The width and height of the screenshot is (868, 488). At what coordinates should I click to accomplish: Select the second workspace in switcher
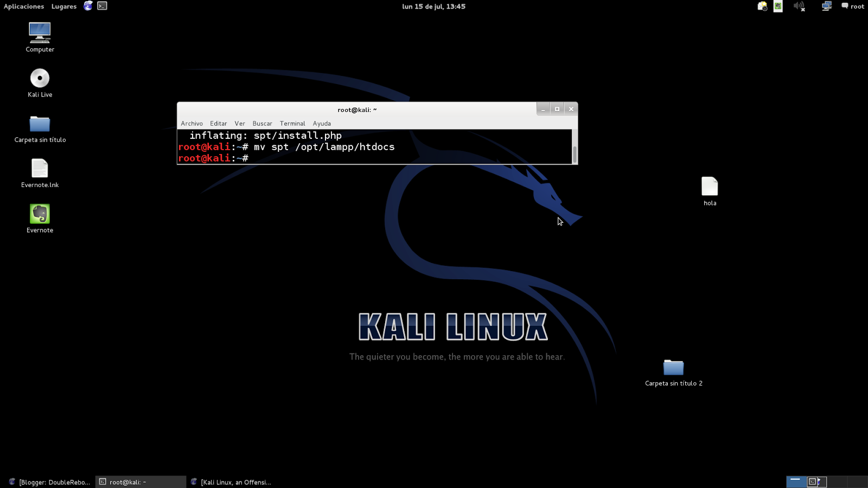(x=817, y=481)
